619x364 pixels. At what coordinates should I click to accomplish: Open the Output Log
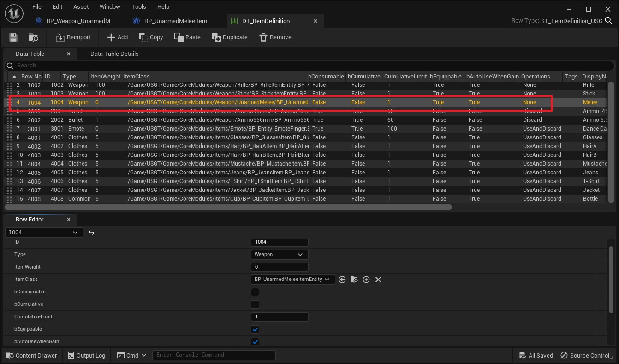(87, 355)
